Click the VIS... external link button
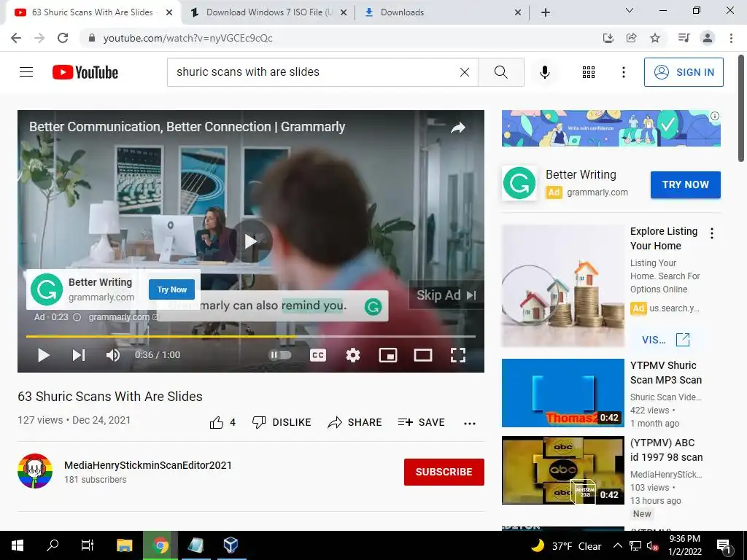Viewport: 747px width, 560px height. [x=665, y=340]
